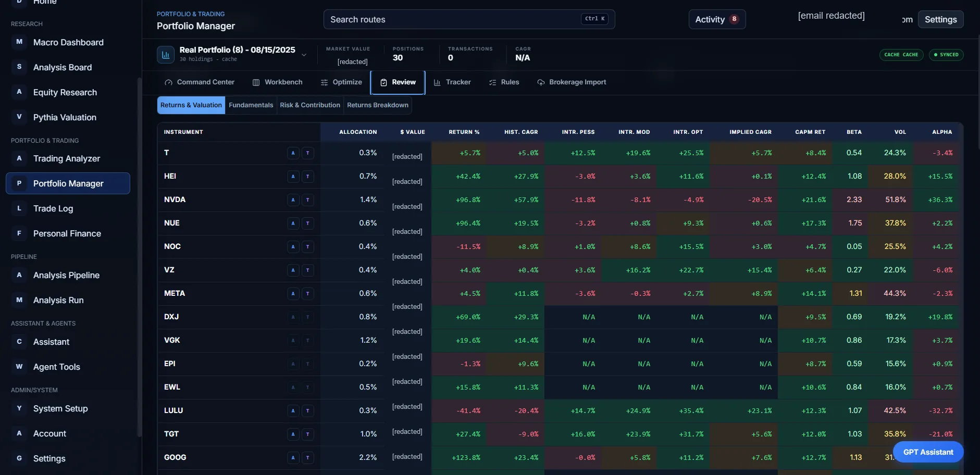
Task: Go to the Optimize tab
Action: pyautogui.click(x=341, y=82)
